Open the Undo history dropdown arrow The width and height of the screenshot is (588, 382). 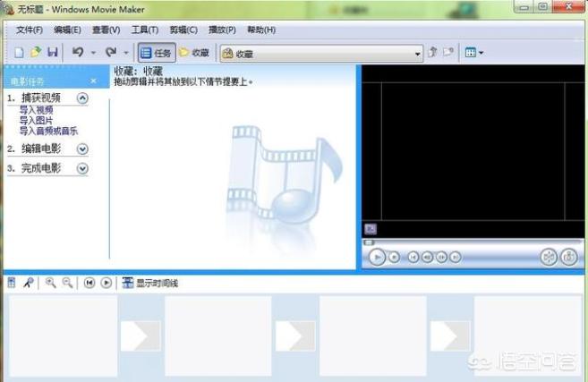click(93, 53)
